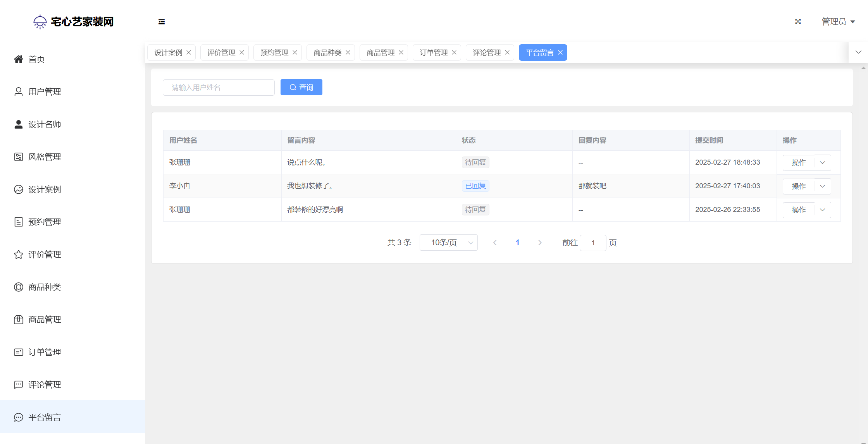Image resolution: width=868 pixels, height=444 pixels.
Task: Click the 商品管理 box icon in sidebar
Action: [19, 319]
